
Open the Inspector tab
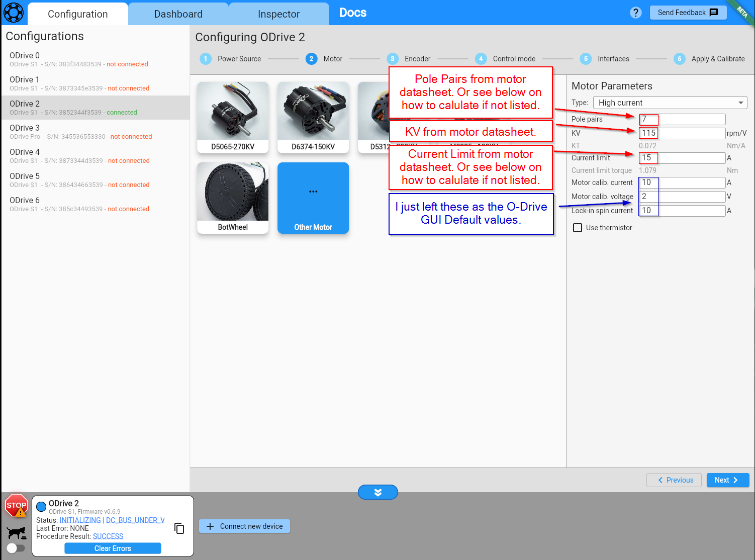point(278,14)
